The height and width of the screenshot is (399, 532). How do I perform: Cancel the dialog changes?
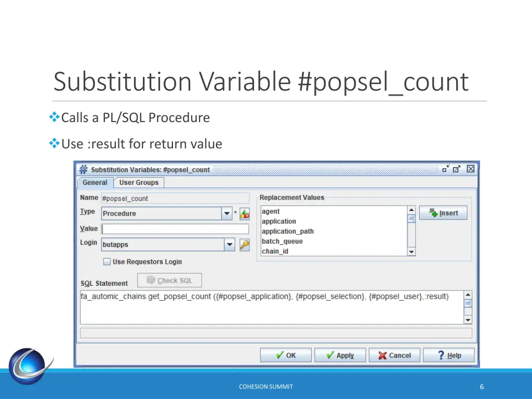[x=394, y=355]
